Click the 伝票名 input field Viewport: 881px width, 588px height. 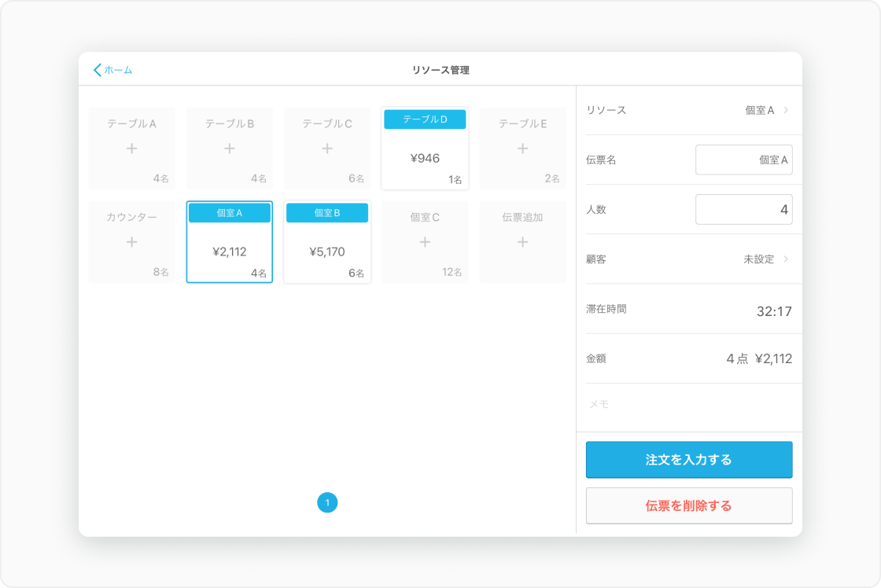[x=743, y=160]
